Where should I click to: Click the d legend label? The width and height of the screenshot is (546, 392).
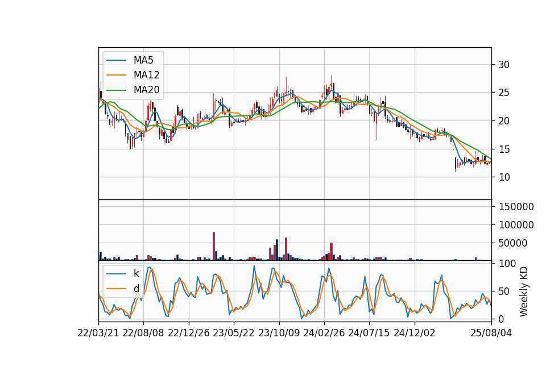click(136, 289)
